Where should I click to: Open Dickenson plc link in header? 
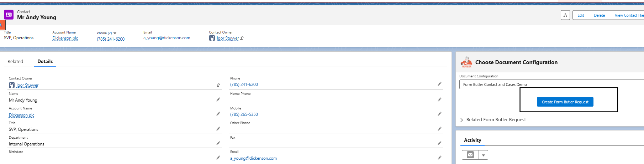click(x=65, y=38)
